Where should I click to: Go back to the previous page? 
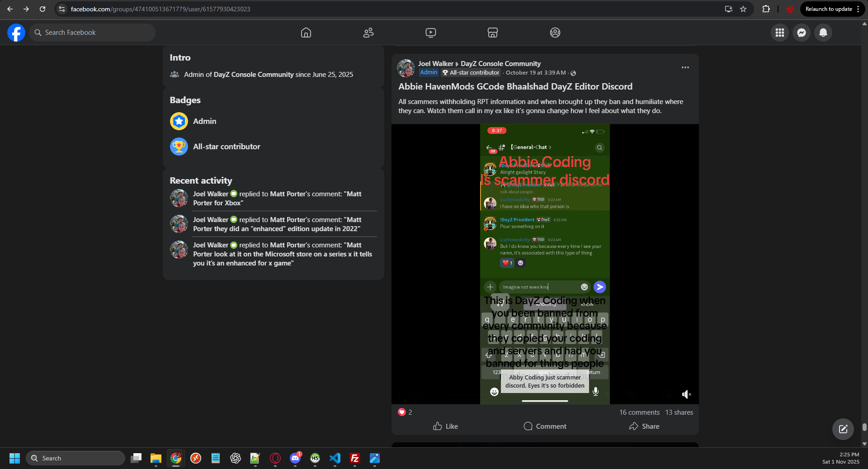(x=10, y=9)
